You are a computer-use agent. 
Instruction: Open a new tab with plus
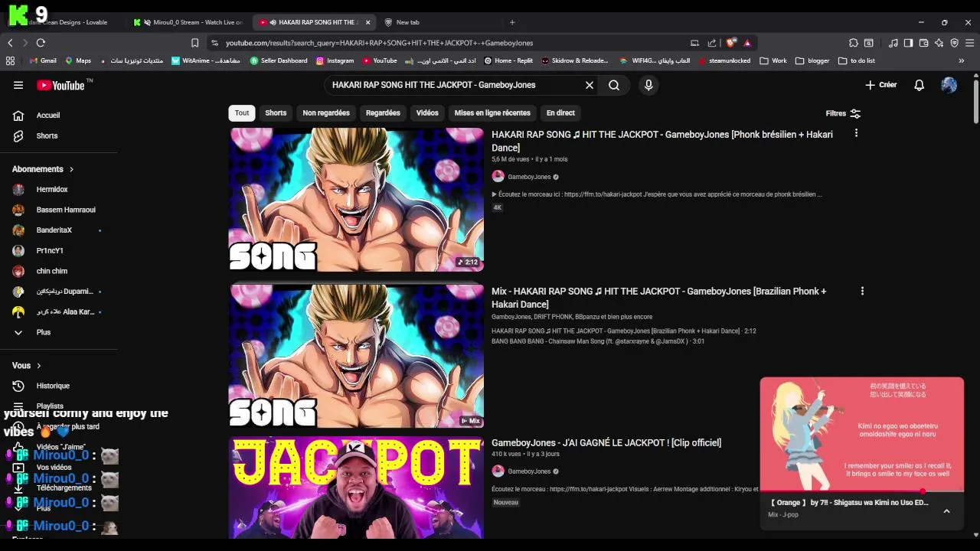tap(512, 22)
